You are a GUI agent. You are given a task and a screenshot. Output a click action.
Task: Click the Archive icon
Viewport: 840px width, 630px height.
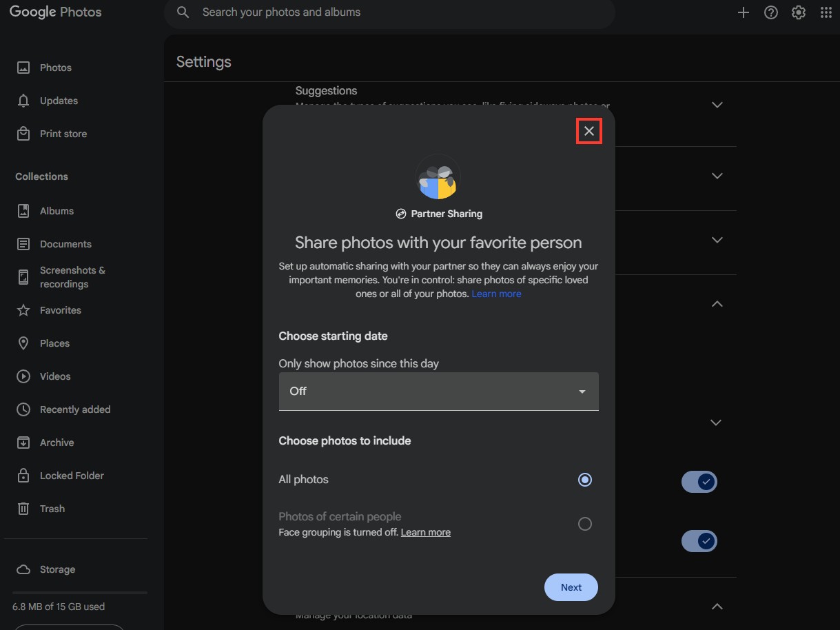tap(23, 443)
